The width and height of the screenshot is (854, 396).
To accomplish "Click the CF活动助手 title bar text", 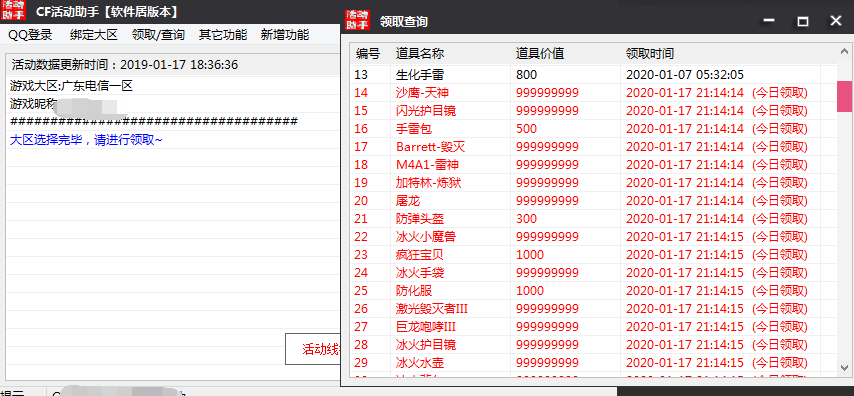I will tap(109, 11).
